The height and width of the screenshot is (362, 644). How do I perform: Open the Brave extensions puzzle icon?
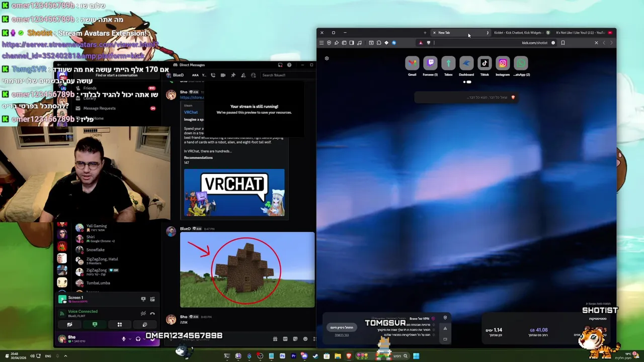(379, 43)
